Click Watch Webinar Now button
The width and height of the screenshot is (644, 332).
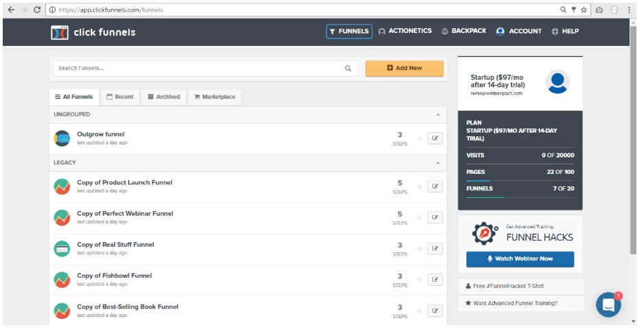click(x=520, y=259)
